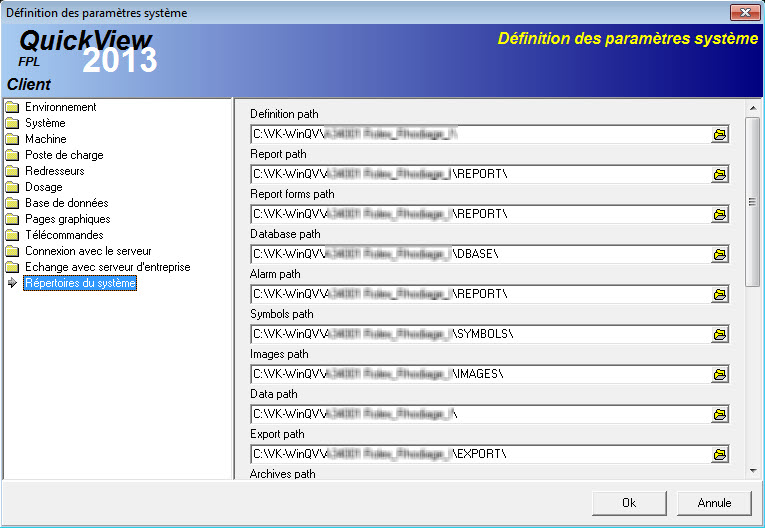Click the Pages graphiques folder icon
The width and height of the screenshot is (765, 528).
tap(12, 220)
